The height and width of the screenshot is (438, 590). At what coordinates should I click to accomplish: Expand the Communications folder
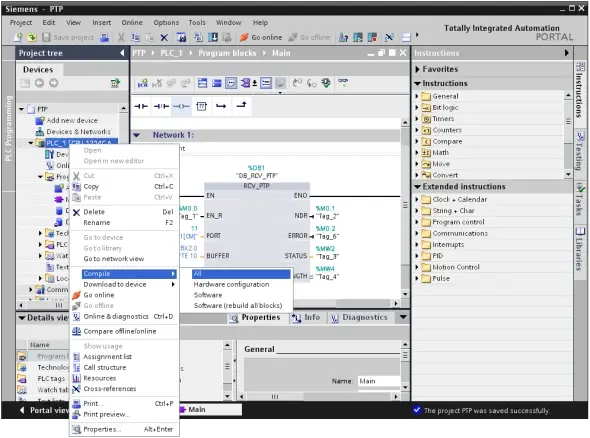click(x=417, y=233)
